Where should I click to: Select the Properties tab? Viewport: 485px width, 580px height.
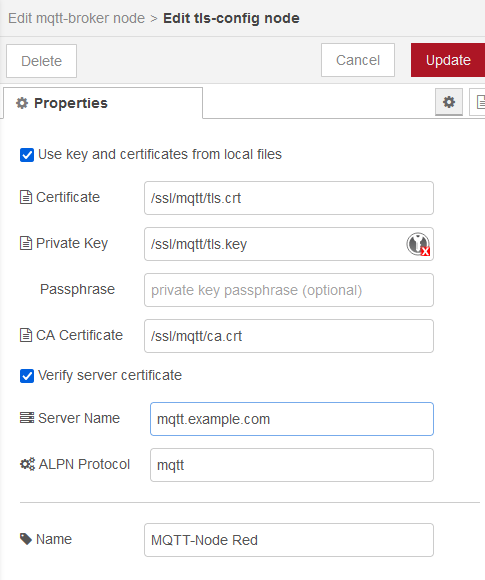[x=103, y=103]
